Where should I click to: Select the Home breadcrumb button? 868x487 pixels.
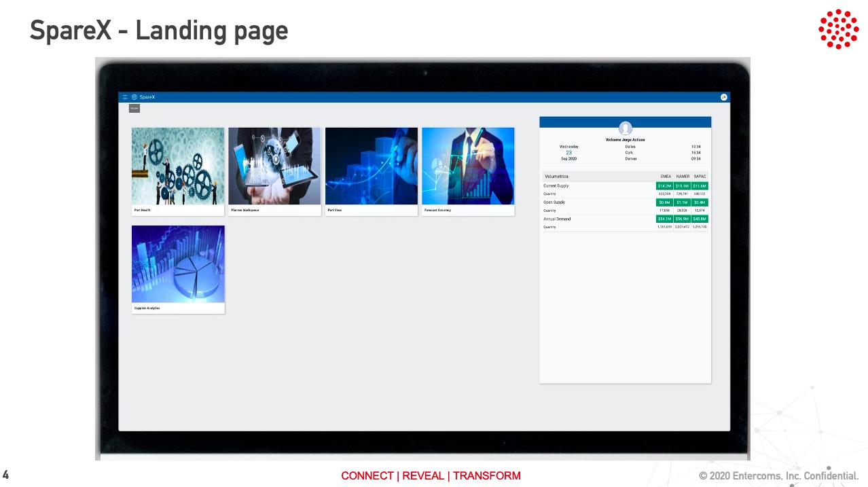point(134,108)
